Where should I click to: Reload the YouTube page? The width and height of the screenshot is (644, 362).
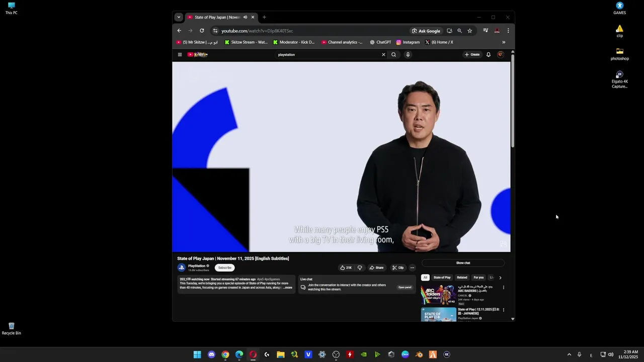202,31
